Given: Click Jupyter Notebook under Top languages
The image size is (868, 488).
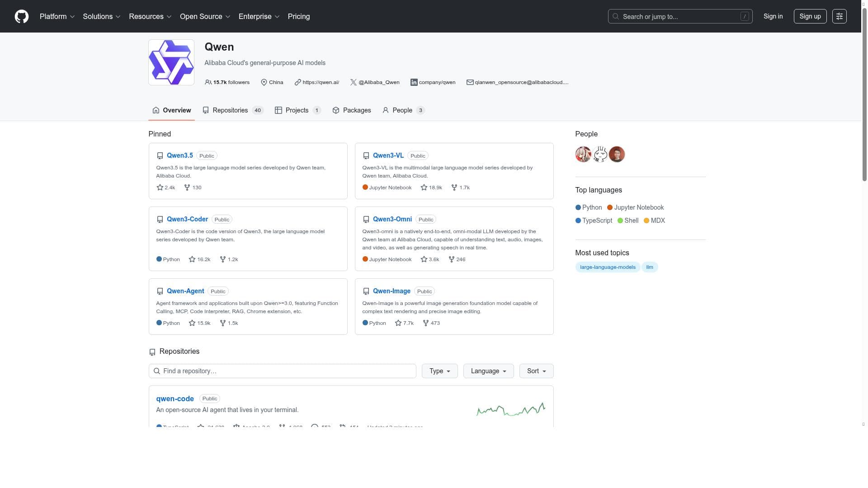Looking at the screenshot, I should pyautogui.click(x=635, y=207).
